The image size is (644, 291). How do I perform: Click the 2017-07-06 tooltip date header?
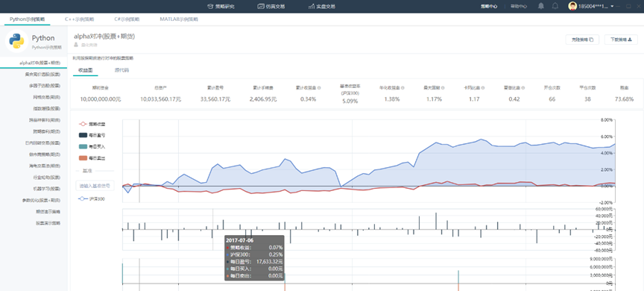239,240
